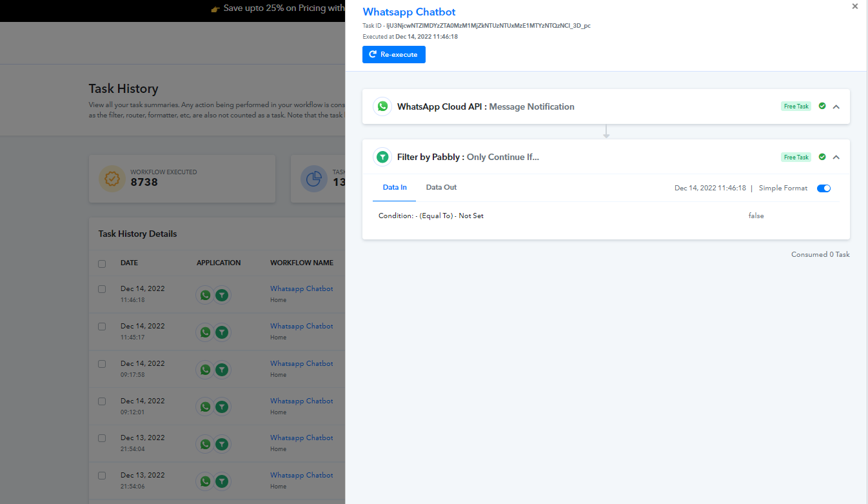Open Whatsapp Chatbot workflow for Dec 14 09:17:58
This screenshot has width=868, height=504.
[302, 363]
